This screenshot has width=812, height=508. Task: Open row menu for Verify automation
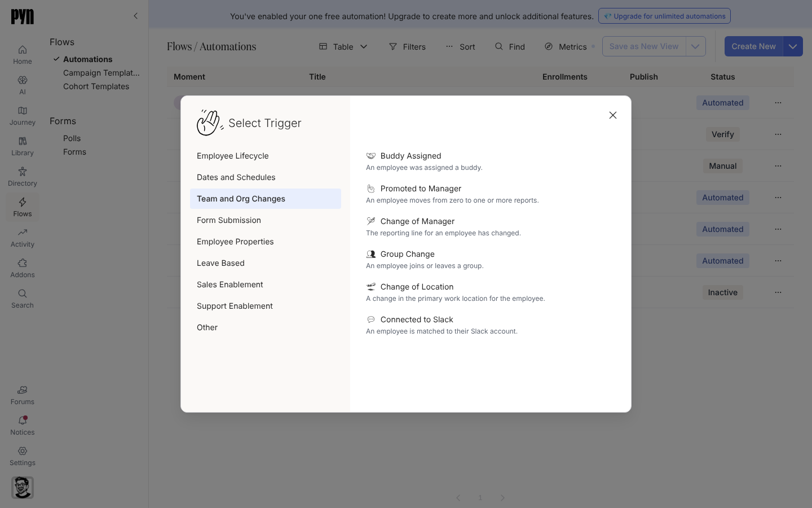point(778,134)
